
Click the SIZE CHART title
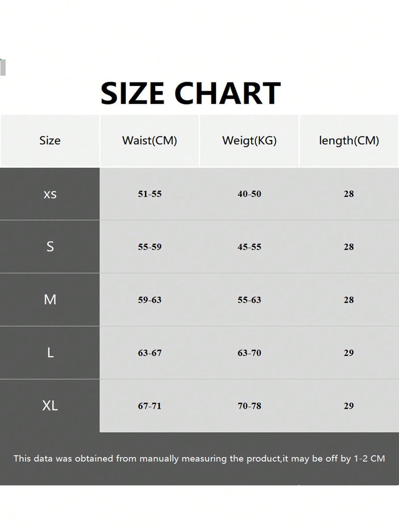coord(190,93)
